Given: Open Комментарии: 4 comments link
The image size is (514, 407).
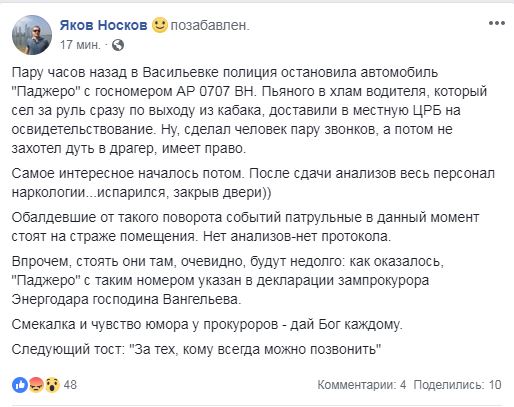Looking at the screenshot, I should [362, 385].
